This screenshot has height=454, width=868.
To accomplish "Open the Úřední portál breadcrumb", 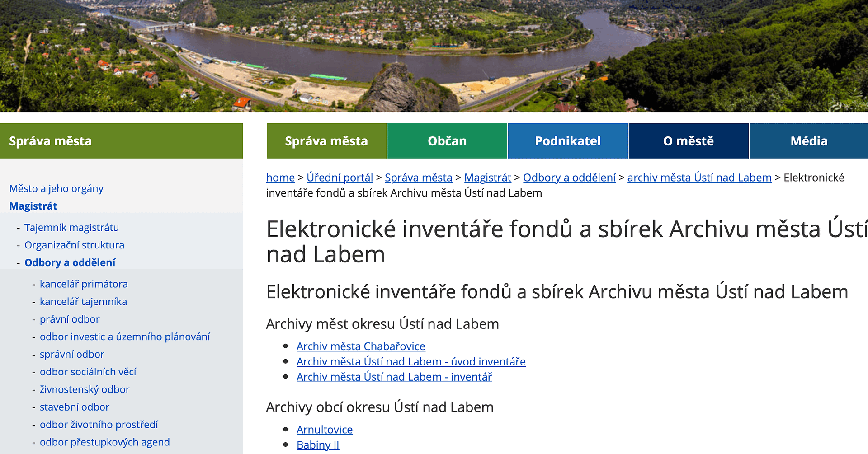I will (340, 178).
